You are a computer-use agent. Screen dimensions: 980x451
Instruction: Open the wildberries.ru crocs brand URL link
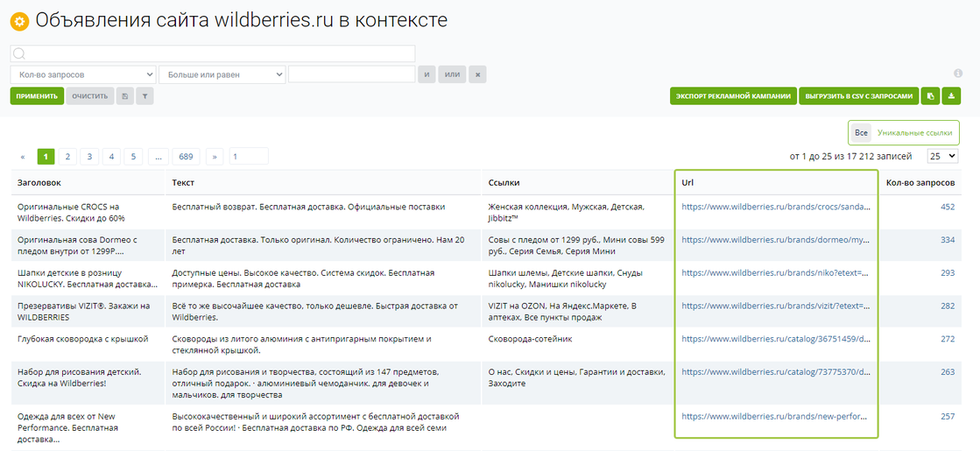[x=776, y=208]
